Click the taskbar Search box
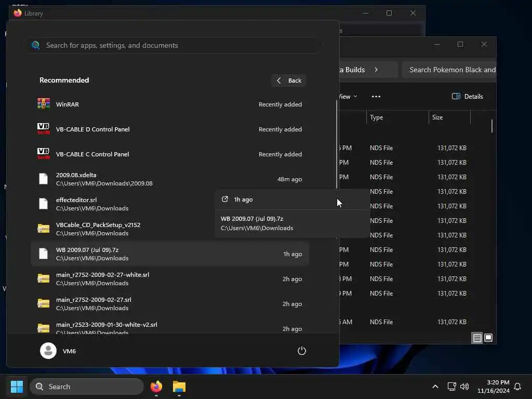Viewport: 532px width, 399px height. coord(87,387)
